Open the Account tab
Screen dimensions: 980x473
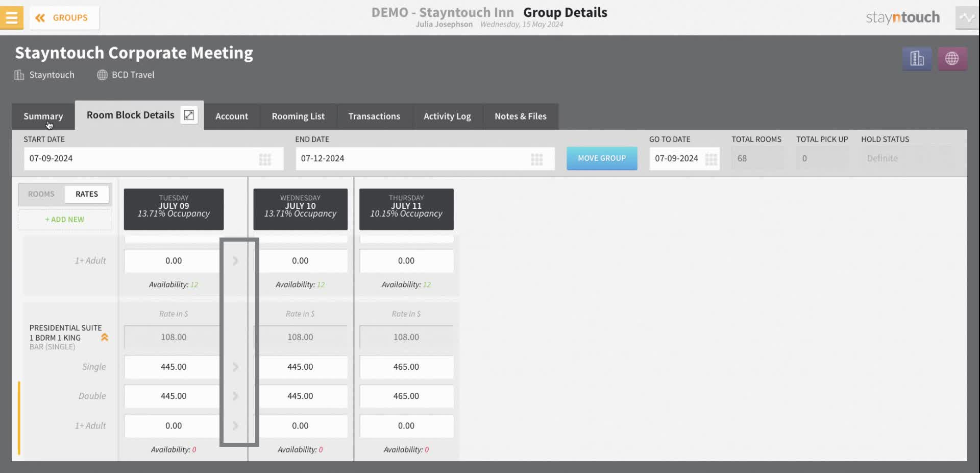click(232, 116)
